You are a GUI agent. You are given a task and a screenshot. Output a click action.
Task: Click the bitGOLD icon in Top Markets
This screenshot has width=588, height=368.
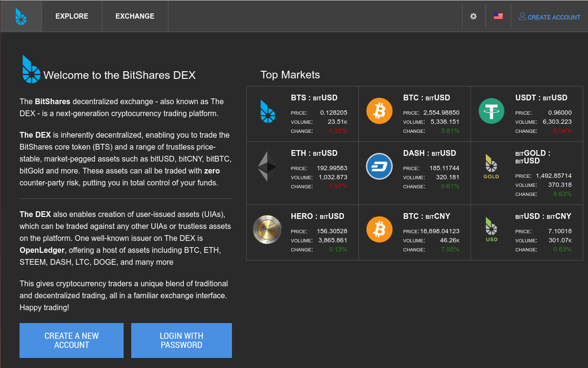coord(491,166)
